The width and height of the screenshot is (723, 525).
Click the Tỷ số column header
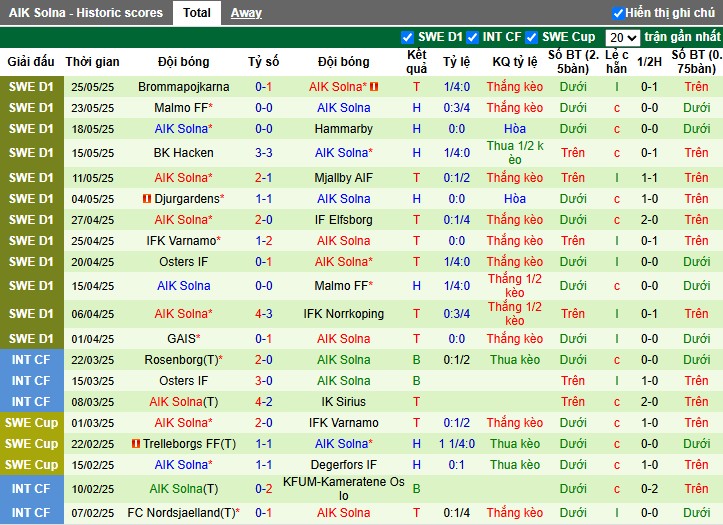(x=264, y=61)
